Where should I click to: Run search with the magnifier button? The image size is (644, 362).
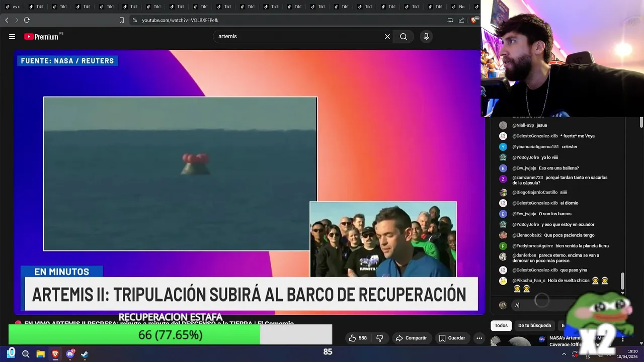pos(404,37)
